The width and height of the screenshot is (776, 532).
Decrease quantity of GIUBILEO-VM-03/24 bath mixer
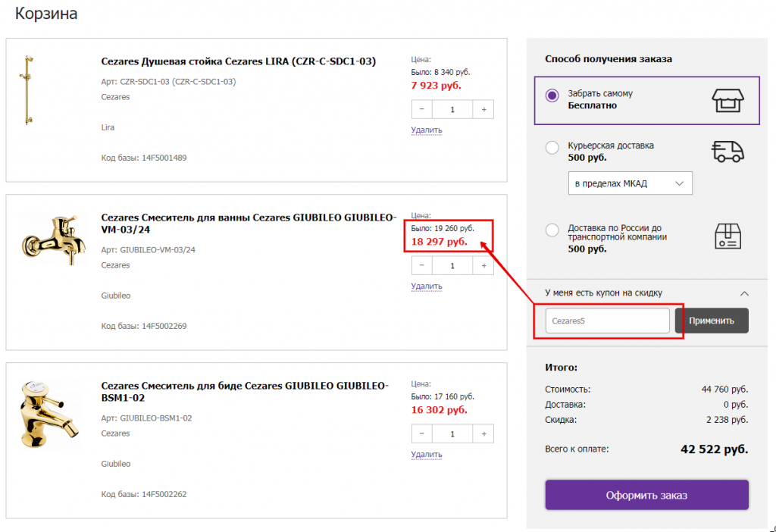(x=421, y=266)
